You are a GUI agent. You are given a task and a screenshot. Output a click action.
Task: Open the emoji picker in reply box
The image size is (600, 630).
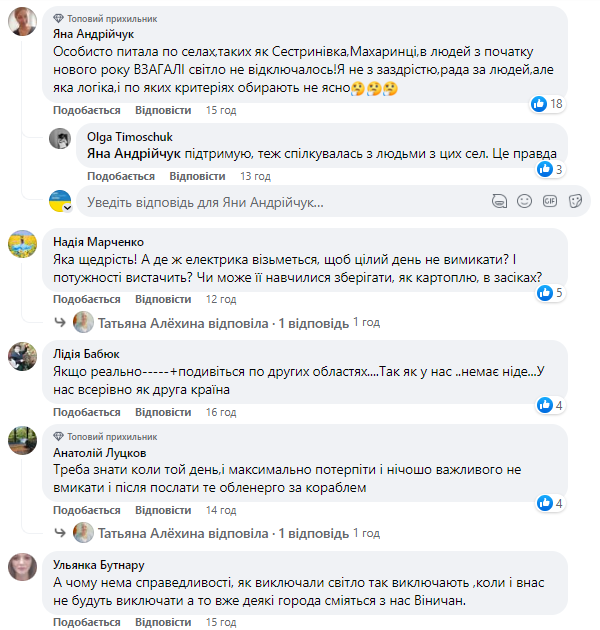525,201
